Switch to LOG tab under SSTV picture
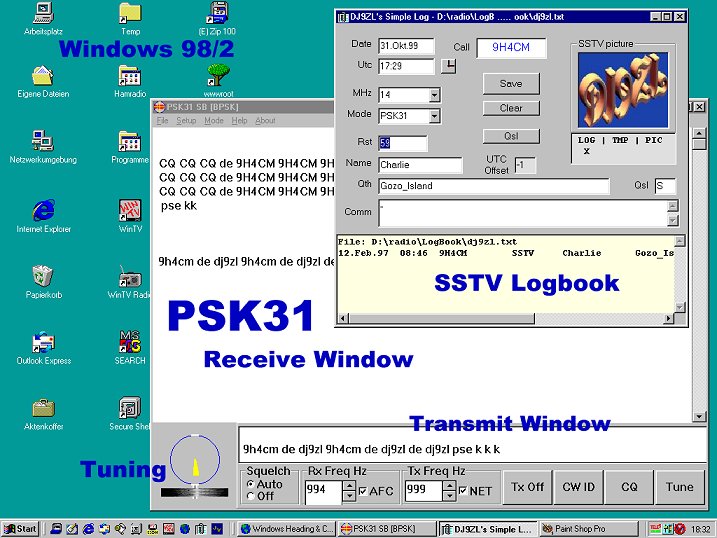 coord(586,140)
